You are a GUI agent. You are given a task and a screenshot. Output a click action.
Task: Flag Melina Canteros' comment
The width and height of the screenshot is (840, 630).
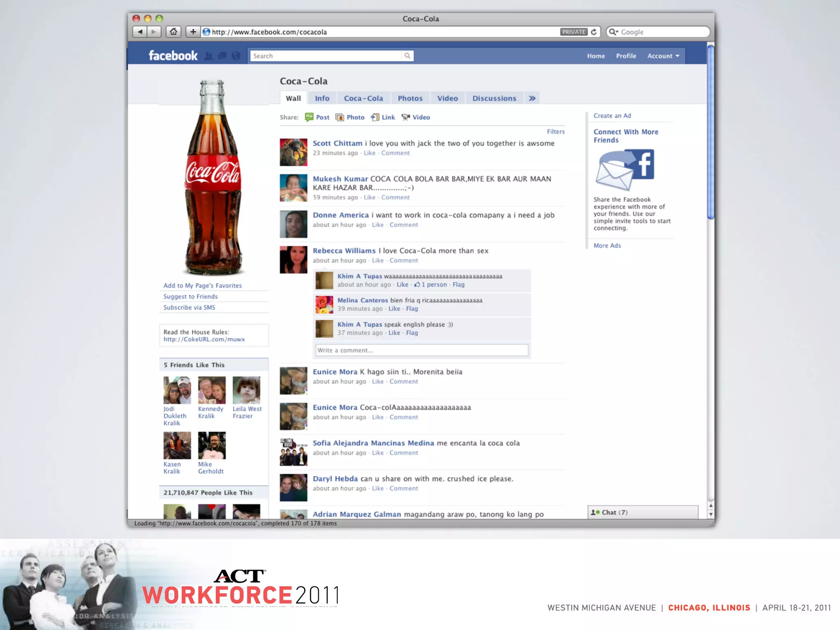pyautogui.click(x=412, y=308)
